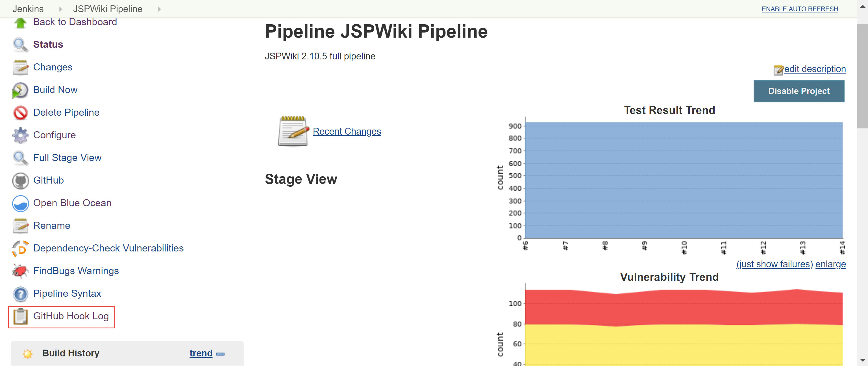The height and width of the screenshot is (366, 868).
Task: Click the scrollbar up arrow
Action: tap(862, 7)
